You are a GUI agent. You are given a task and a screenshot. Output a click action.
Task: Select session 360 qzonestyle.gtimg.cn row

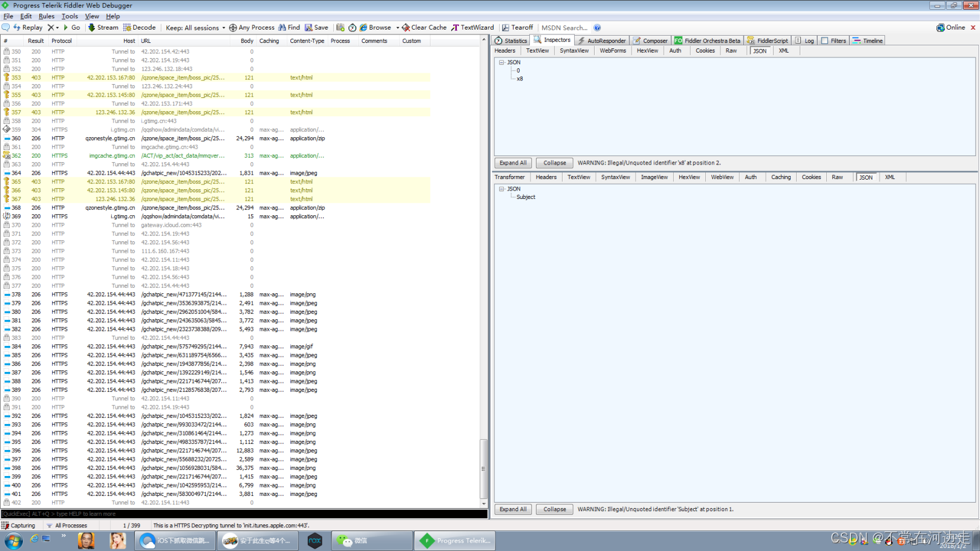point(217,139)
